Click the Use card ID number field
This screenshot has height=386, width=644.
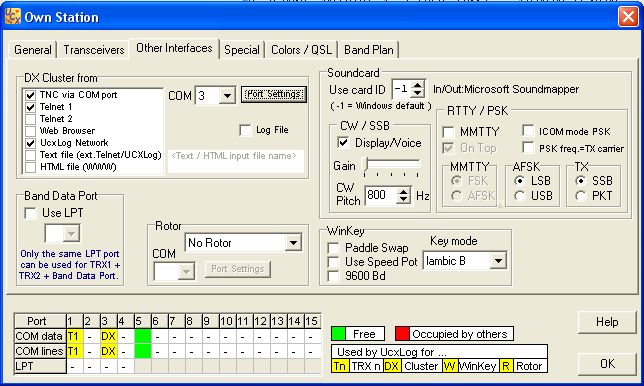point(402,89)
